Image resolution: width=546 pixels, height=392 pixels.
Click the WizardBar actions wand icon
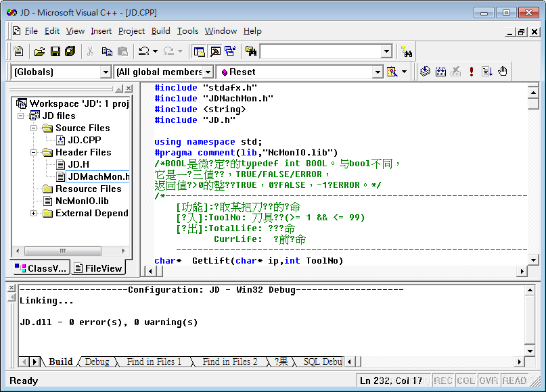pyautogui.click(x=392, y=72)
